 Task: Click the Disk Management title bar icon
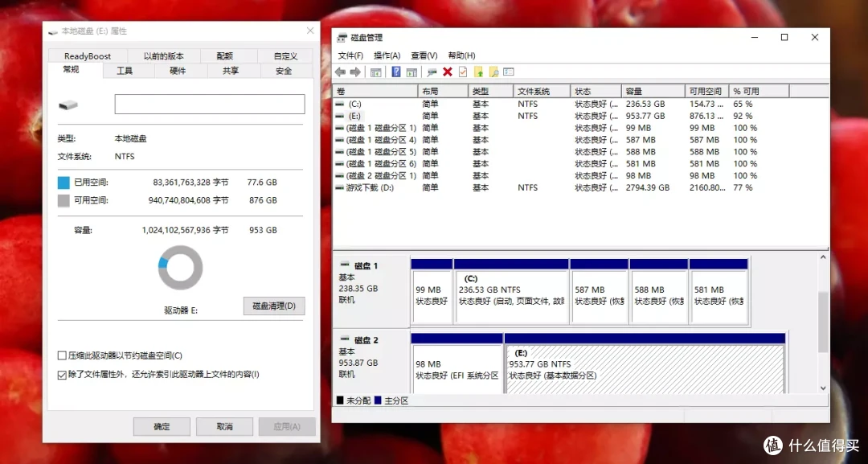coord(342,38)
